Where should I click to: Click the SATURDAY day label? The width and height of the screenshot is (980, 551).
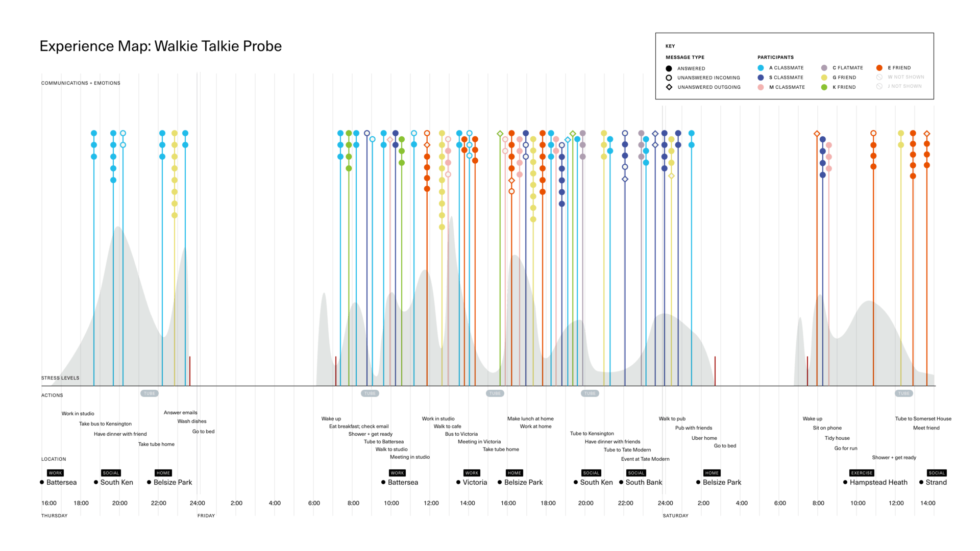[676, 516]
